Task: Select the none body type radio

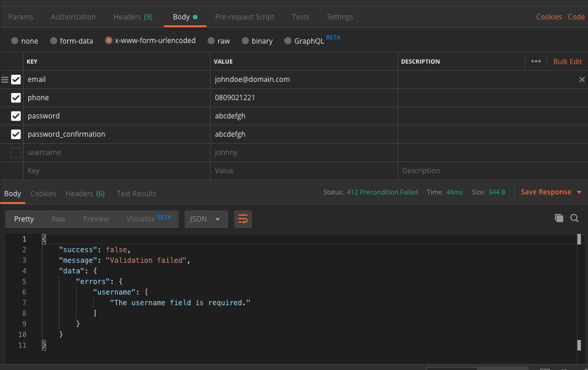Action: point(15,41)
